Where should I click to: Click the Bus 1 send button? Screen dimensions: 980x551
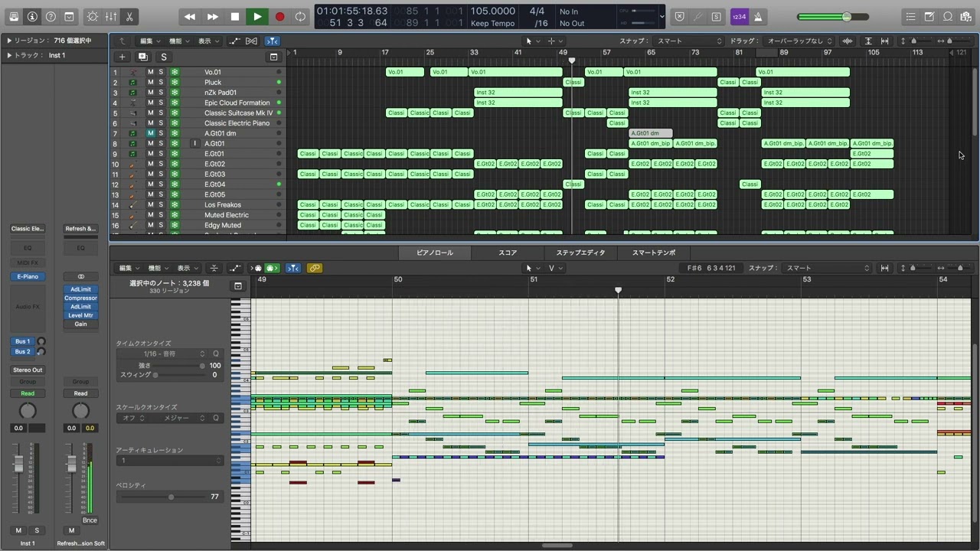(22, 341)
